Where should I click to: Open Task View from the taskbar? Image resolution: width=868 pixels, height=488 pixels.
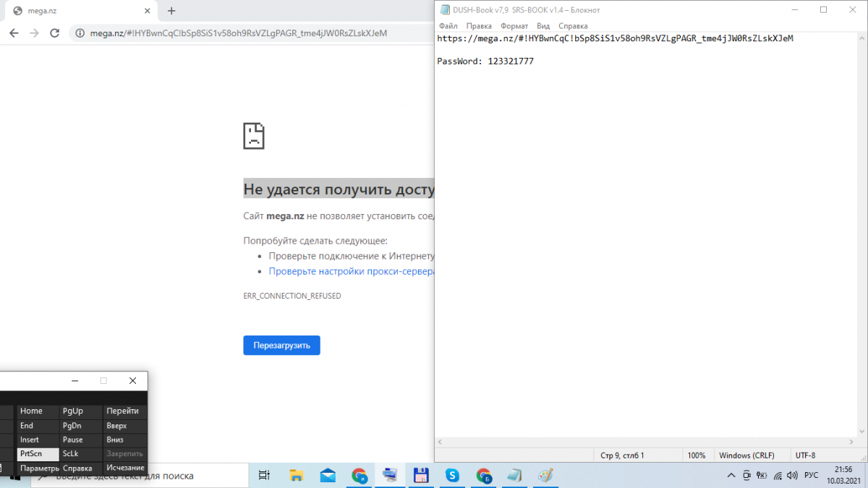264,475
